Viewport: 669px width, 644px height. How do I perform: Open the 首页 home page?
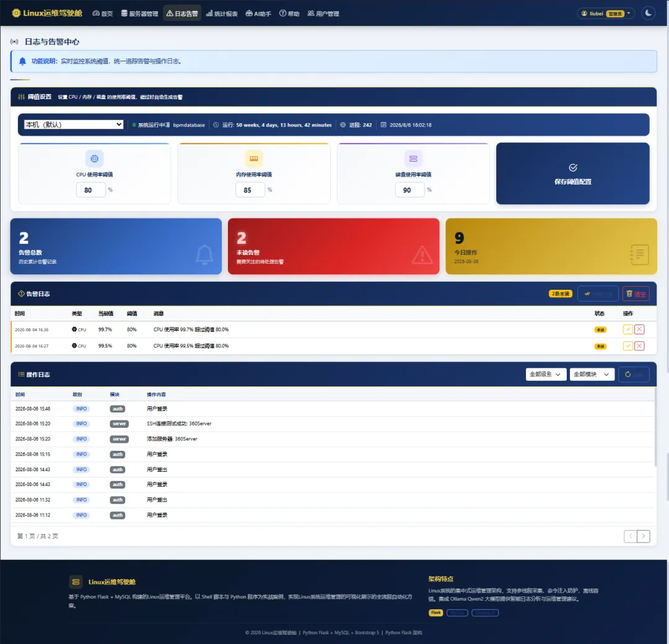102,14
